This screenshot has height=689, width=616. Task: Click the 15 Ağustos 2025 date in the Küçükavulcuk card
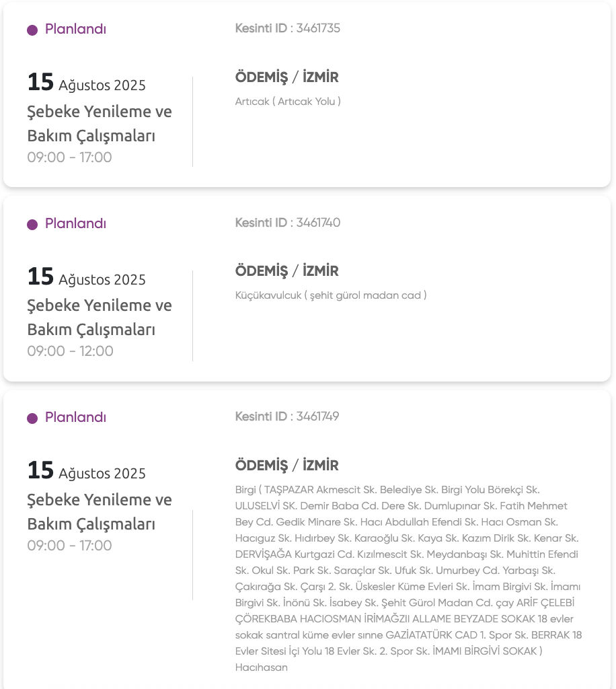[x=86, y=278]
